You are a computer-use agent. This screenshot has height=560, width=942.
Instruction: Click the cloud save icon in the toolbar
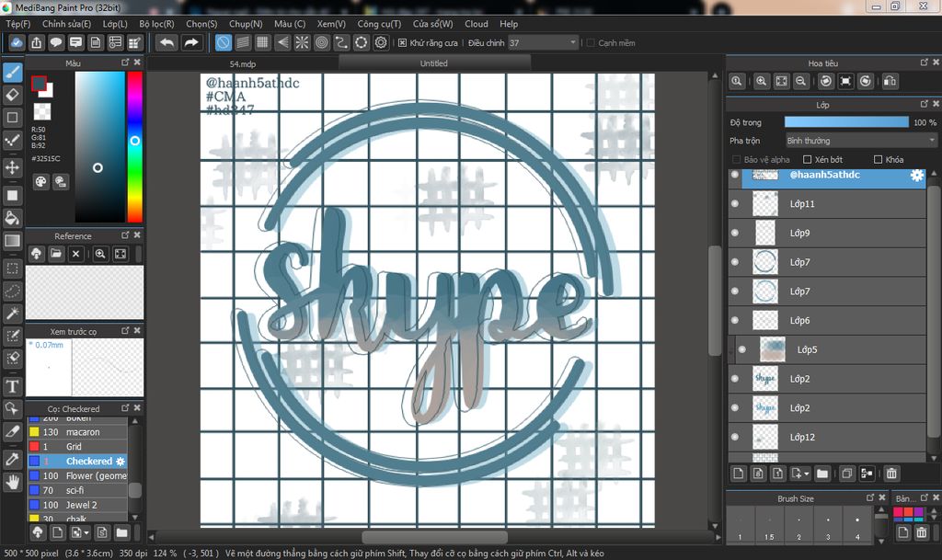[x=17, y=42]
